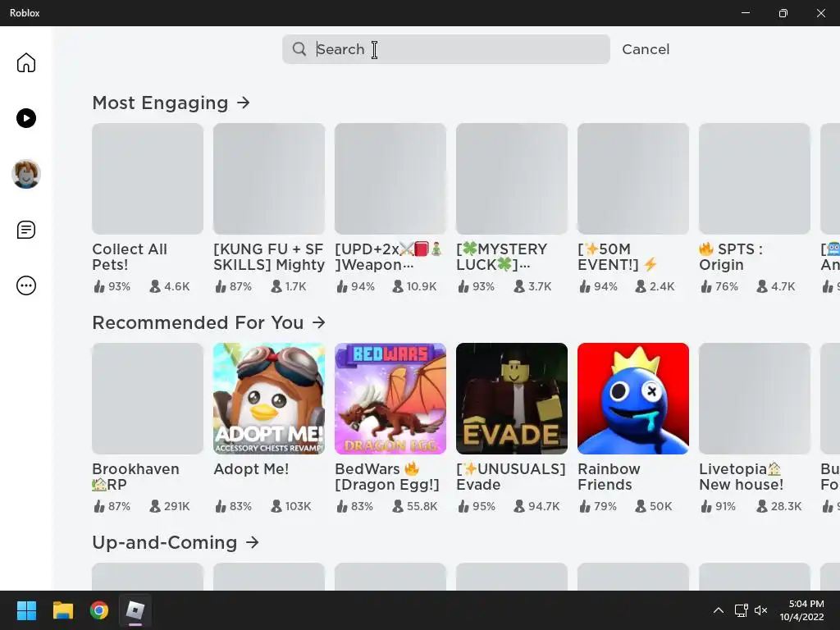Click the 10.9K player count of Weapon game
The height and width of the screenshot is (630, 840).
click(414, 286)
